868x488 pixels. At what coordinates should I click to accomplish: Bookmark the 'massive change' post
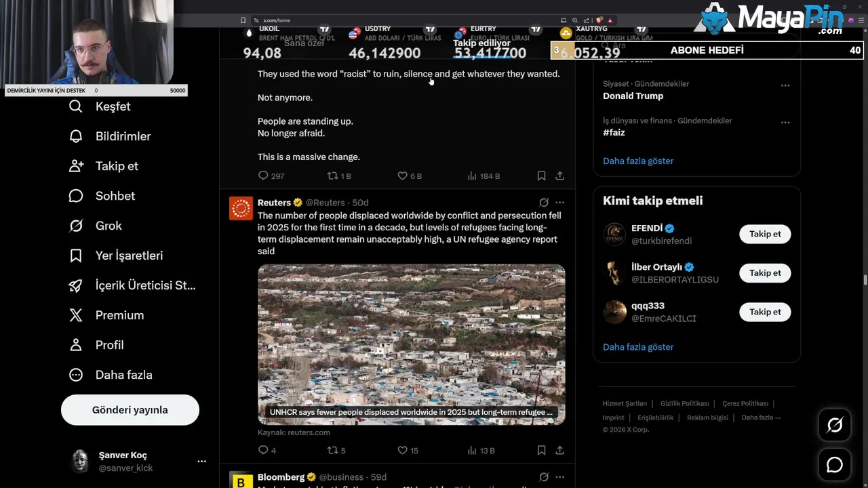point(541,176)
